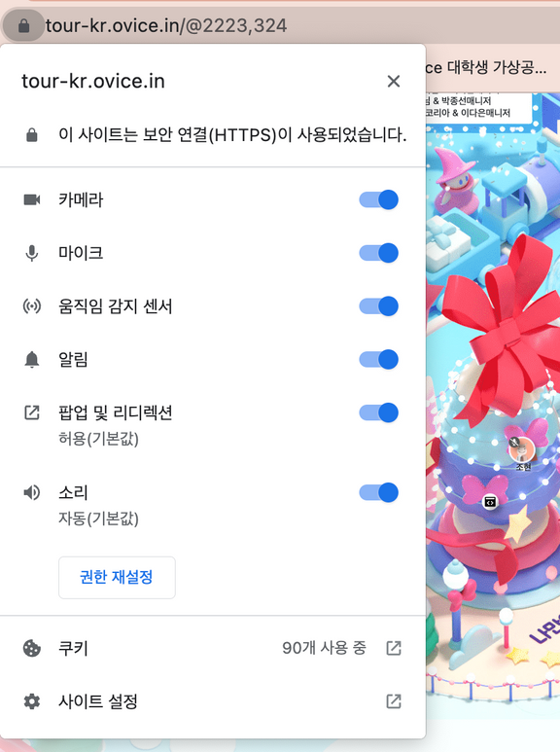Turn off the 카메라 camera toggle

point(379,199)
